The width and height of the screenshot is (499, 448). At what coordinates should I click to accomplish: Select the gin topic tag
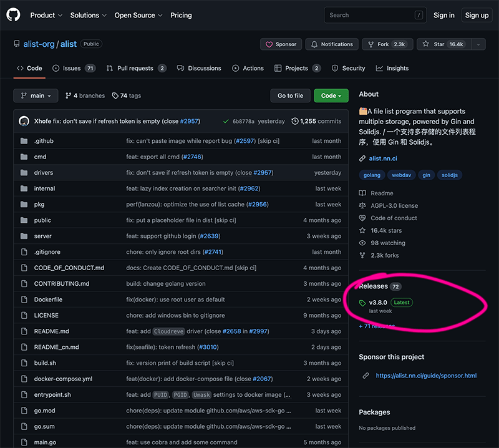point(426,175)
